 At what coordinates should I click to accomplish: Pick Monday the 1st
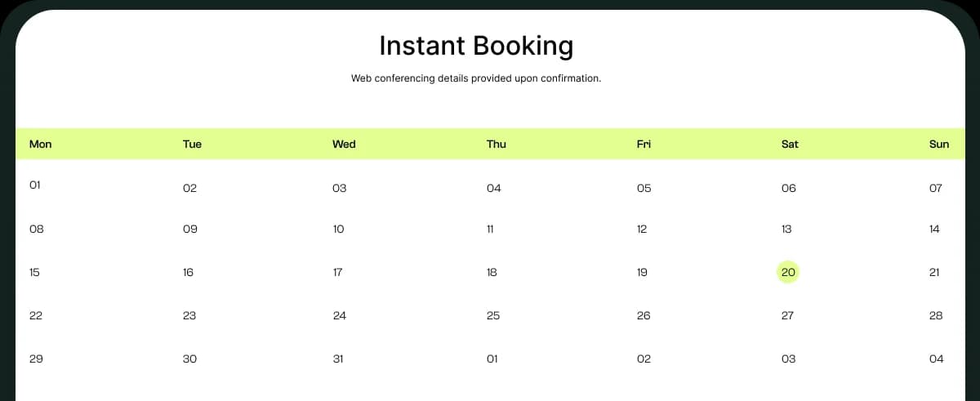[35, 185]
